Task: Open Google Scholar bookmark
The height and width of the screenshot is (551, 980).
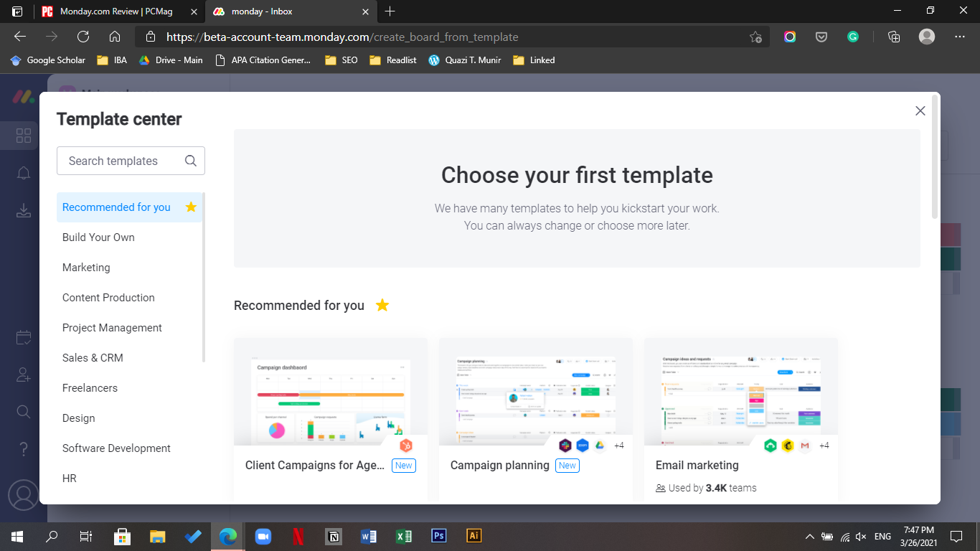Action: (48, 60)
